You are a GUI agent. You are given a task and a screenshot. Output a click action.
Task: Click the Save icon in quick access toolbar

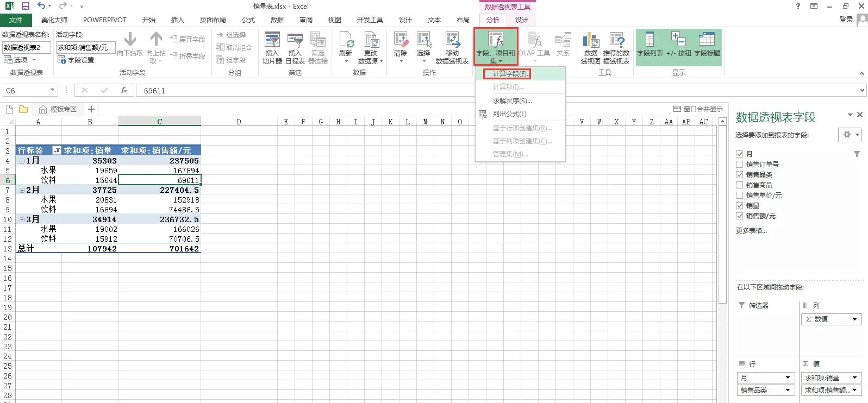click(26, 6)
